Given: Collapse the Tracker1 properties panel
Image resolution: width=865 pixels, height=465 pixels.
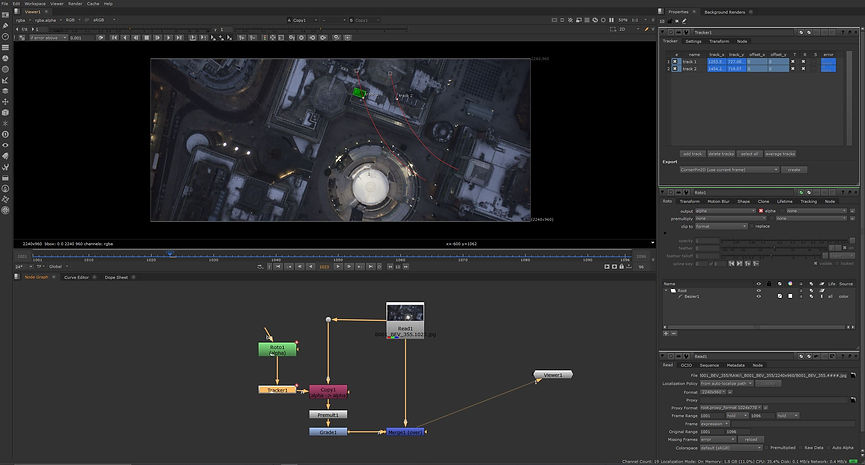Looking at the screenshot, I should click(663, 33).
